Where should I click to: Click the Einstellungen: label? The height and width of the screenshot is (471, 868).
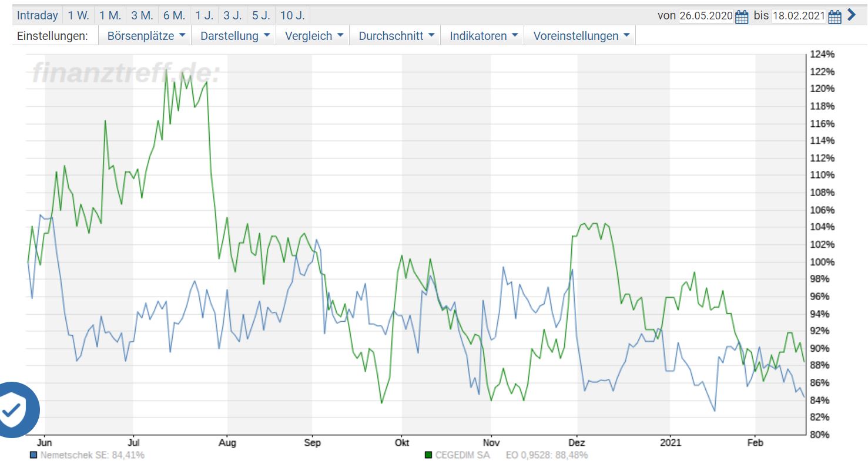(53, 36)
